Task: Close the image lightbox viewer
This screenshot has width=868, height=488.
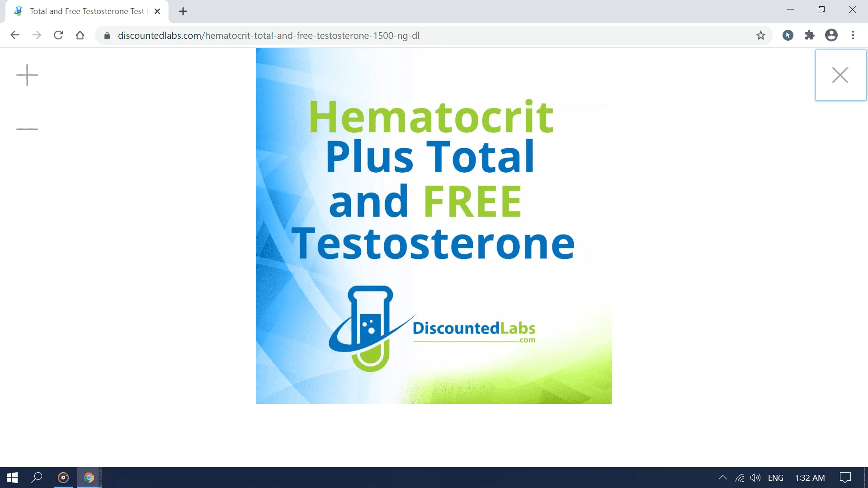Action: (840, 75)
